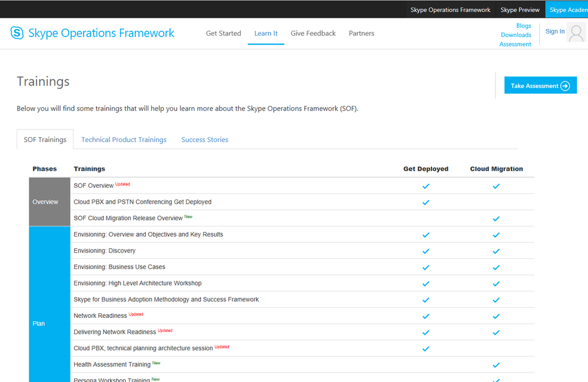This screenshot has height=382, width=588.
Task: Open the Learn It menu
Action: 266,34
